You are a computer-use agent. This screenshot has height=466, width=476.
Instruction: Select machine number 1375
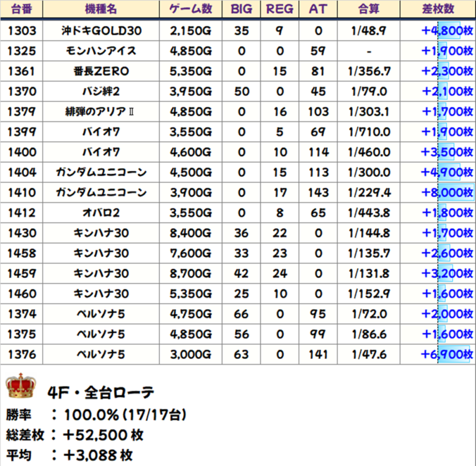(22, 334)
